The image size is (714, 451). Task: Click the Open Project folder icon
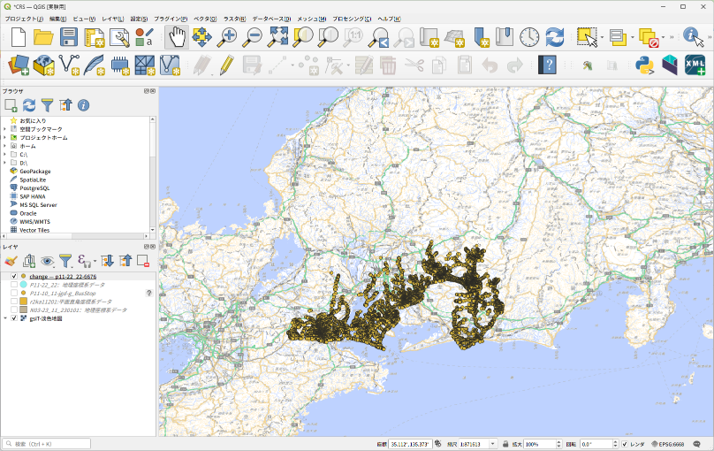pyautogui.click(x=43, y=38)
